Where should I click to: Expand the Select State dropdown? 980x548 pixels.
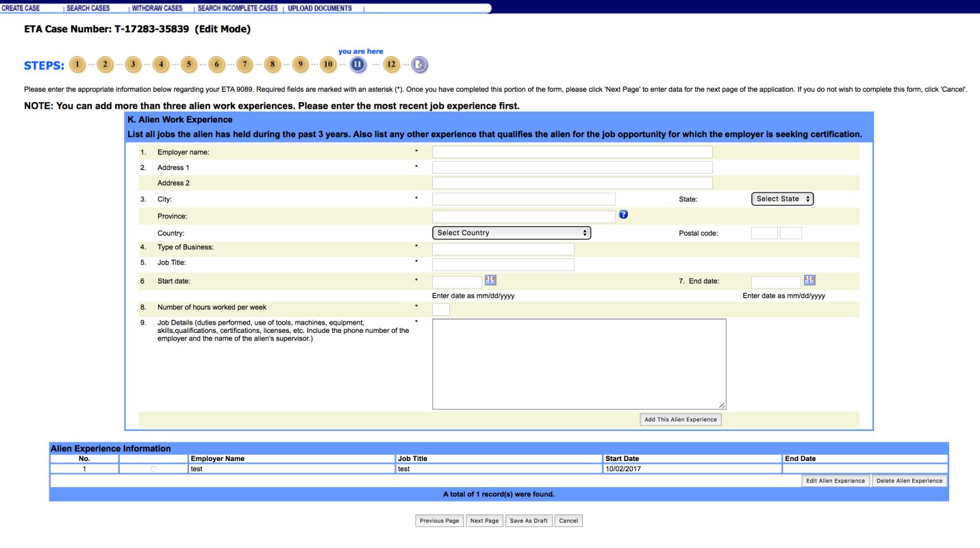[x=782, y=199]
